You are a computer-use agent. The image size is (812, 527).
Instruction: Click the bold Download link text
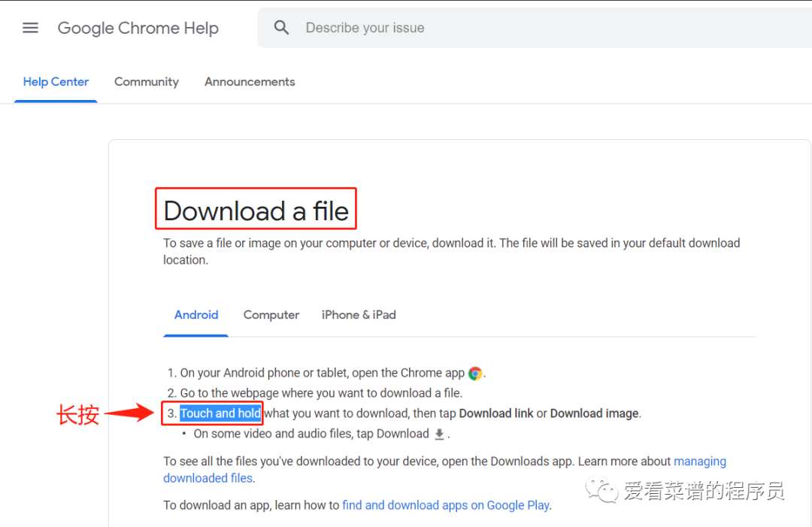tap(496, 413)
